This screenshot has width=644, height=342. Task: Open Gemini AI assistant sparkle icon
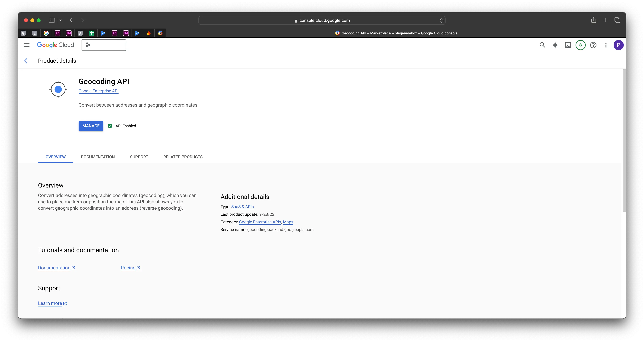tap(555, 45)
